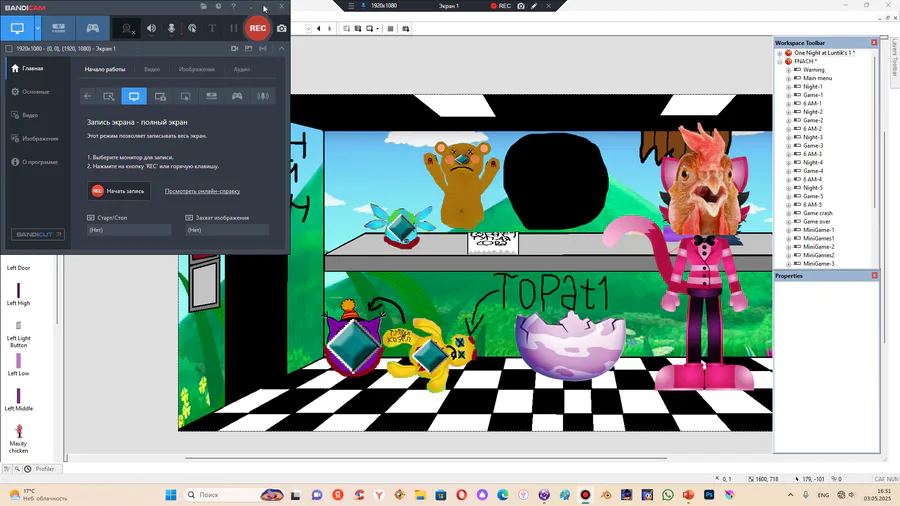Image resolution: width=900 pixels, height=506 pixels.
Task: Click the back arrow in mode selector row
Action: tap(87, 96)
